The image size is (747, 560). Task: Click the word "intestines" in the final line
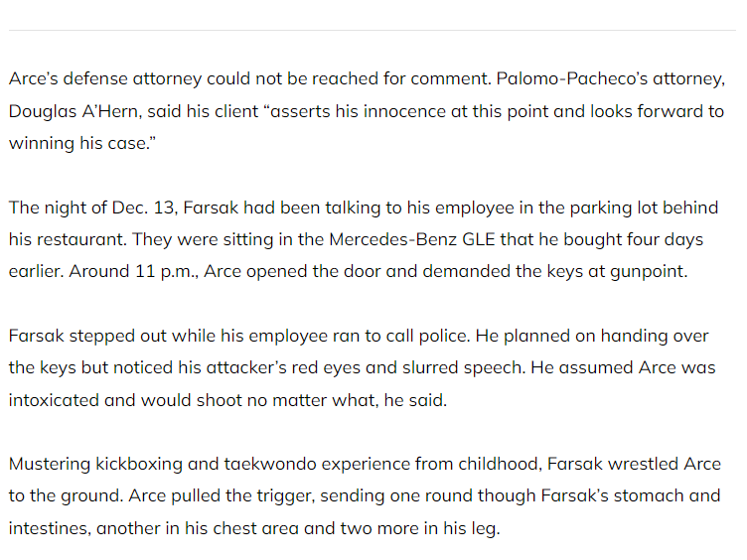pyautogui.click(x=49, y=528)
